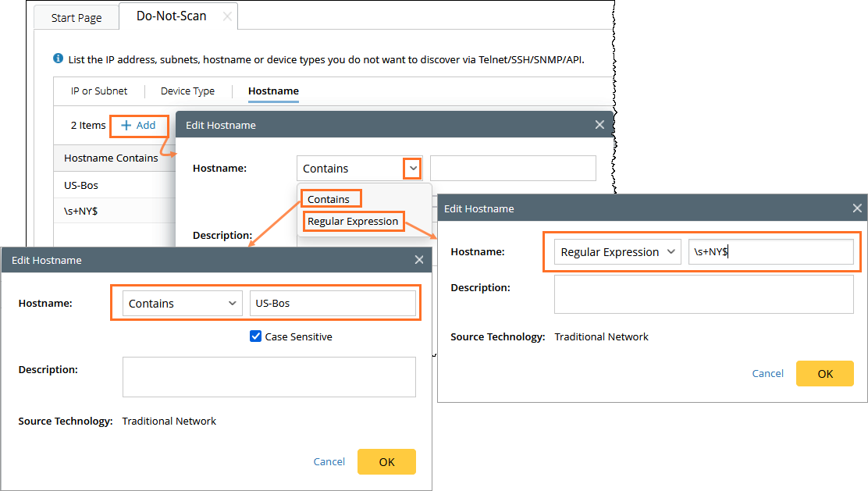The image size is (868, 491).
Task: Click the Add hostname button
Action: coord(139,125)
